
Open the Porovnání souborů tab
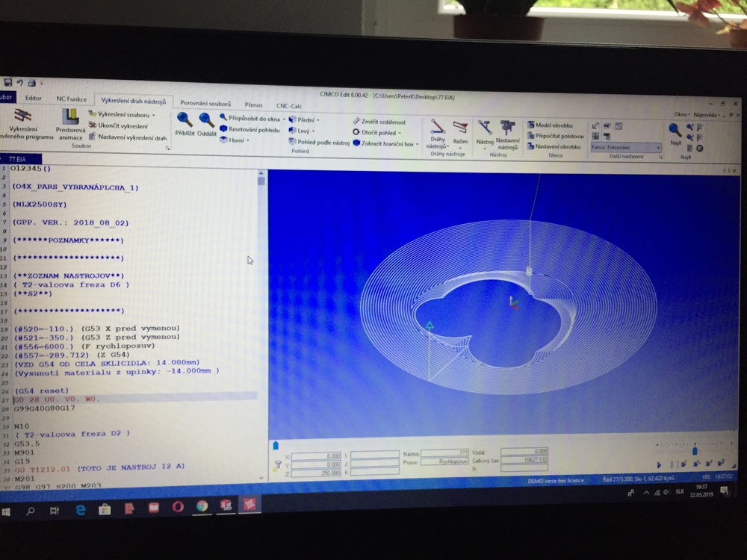pos(205,104)
